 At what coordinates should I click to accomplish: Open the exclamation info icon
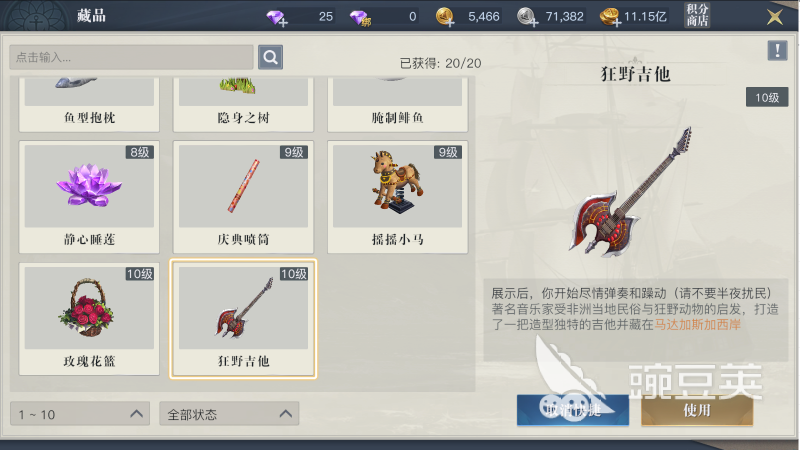777,50
